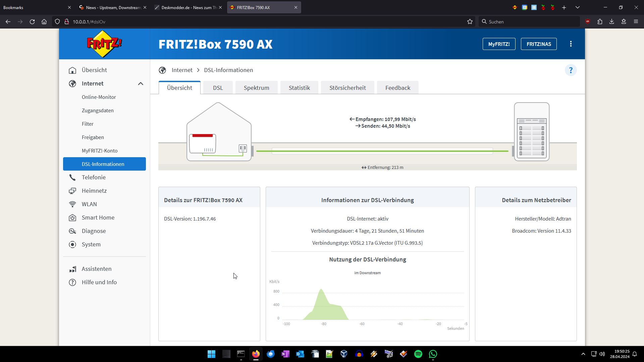
Task: Click the Suchen search field
Action: point(530,22)
